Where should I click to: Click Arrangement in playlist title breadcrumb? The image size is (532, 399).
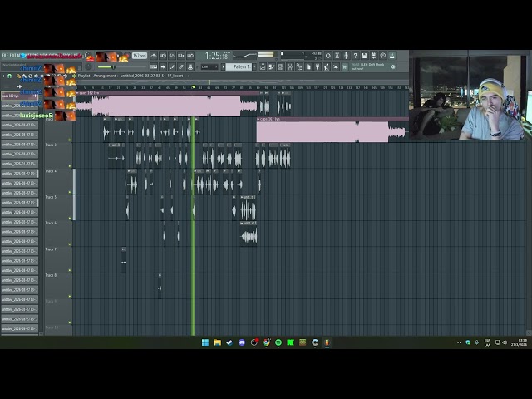(106, 76)
